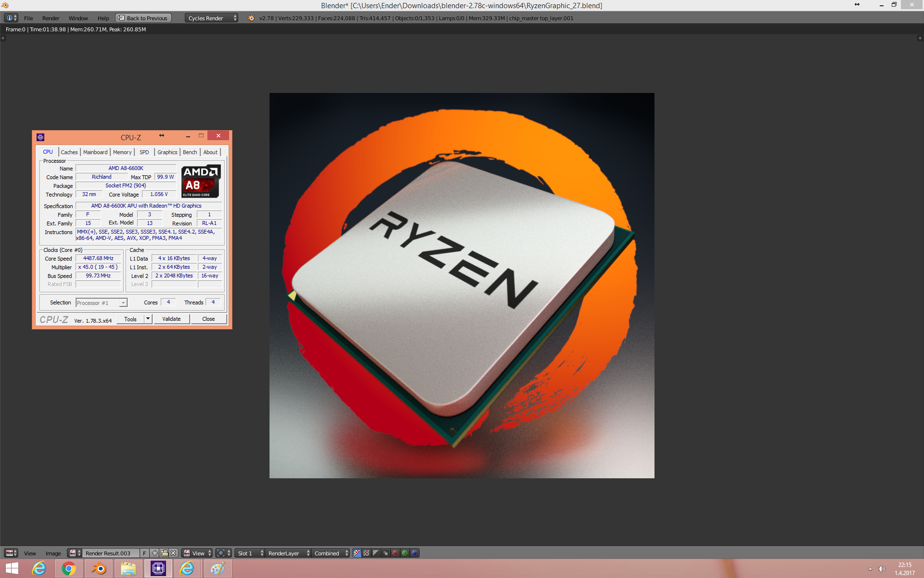Click the Core Speed 4487.68 MHz value
Screen dimensions: 924x578
click(x=98, y=259)
